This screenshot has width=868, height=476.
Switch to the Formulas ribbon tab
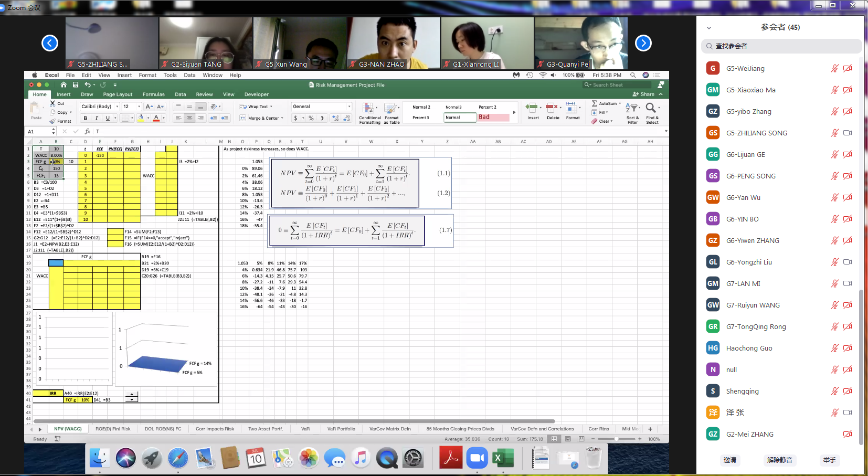(153, 94)
